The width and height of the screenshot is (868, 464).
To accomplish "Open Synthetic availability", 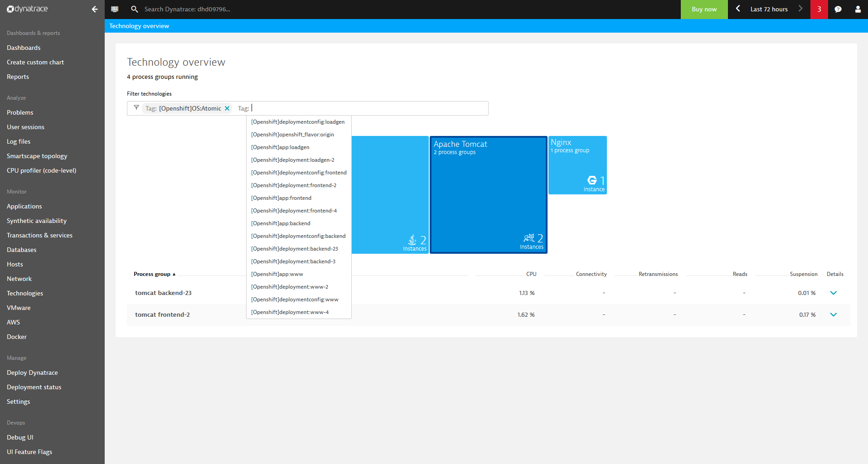I will click(37, 221).
